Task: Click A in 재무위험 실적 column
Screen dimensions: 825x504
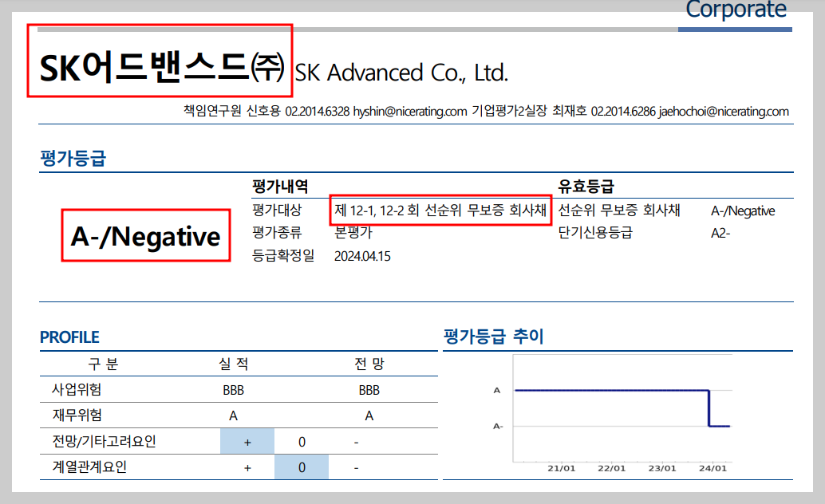Action: tap(233, 416)
